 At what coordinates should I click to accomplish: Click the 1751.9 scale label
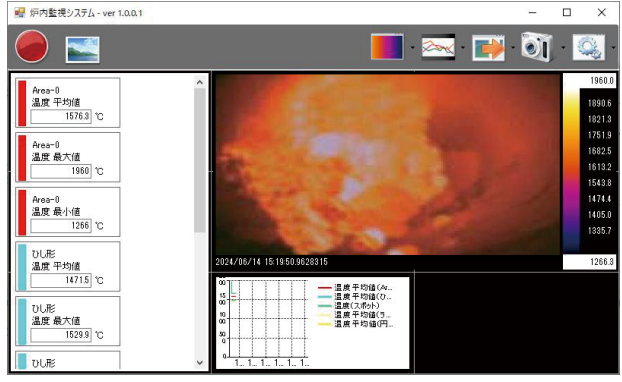point(599,135)
